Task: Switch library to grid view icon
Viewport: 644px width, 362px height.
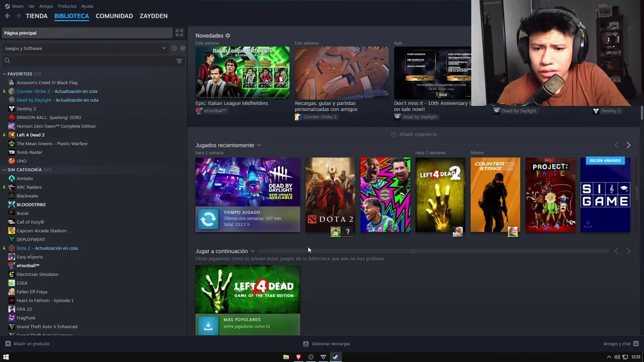Action: (179, 33)
